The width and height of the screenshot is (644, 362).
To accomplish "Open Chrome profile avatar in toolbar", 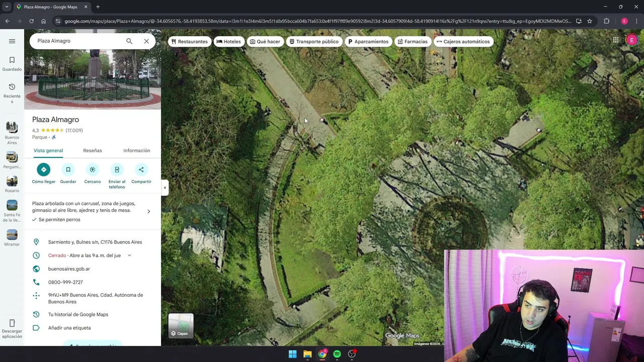I will (624, 21).
